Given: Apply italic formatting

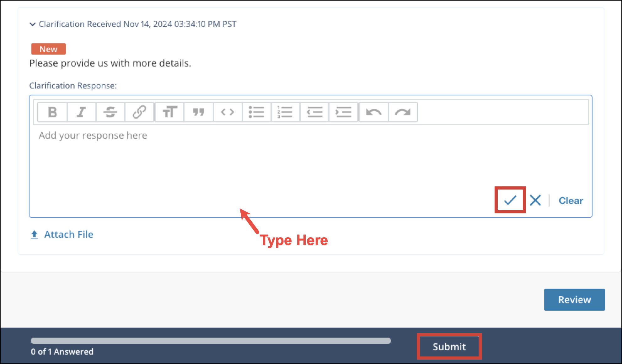Looking at the screenshot, I should [81, 112].
